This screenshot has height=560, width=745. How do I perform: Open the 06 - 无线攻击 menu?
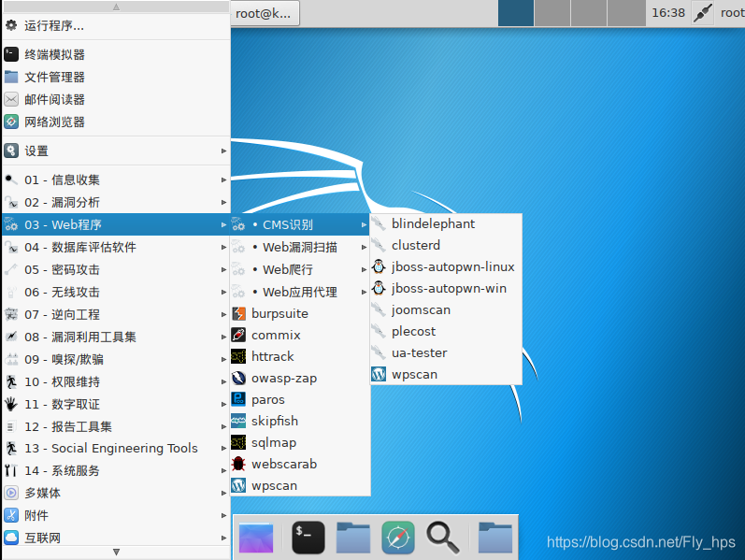pos(116,292)
